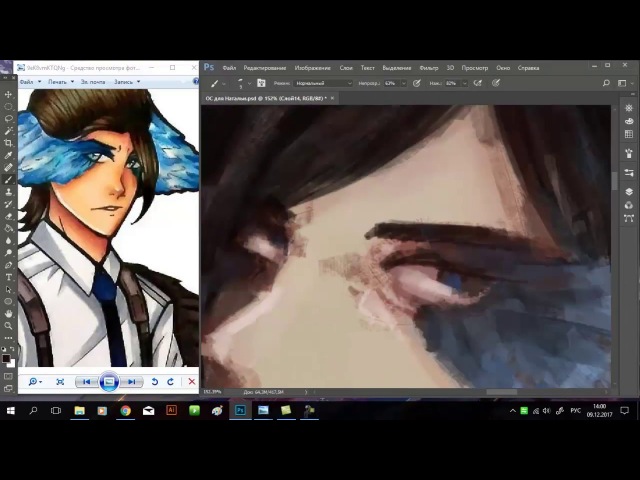Select the Pen tool
The width and height of the screenshot is (640, 480).
coord(8,265)
